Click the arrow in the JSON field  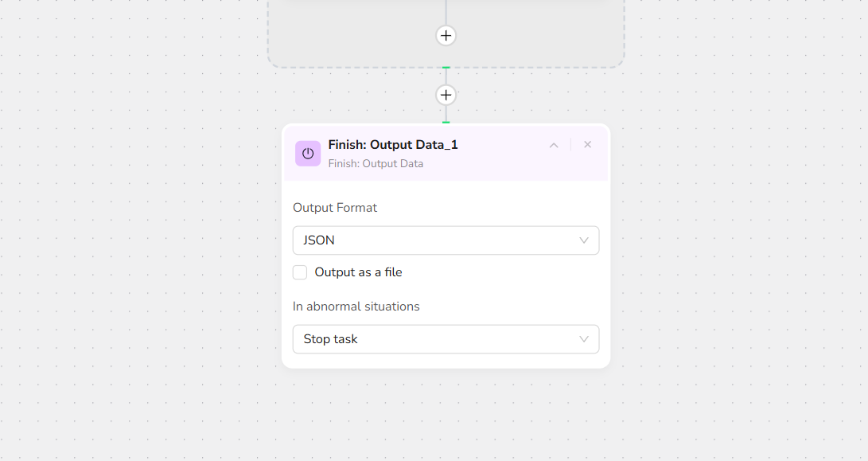click(584, 240)
